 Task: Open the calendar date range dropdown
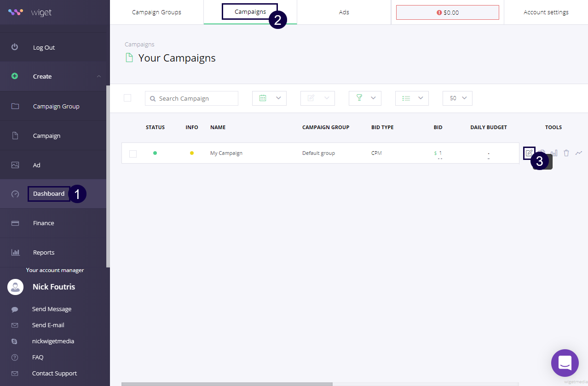tap(269, 98)
